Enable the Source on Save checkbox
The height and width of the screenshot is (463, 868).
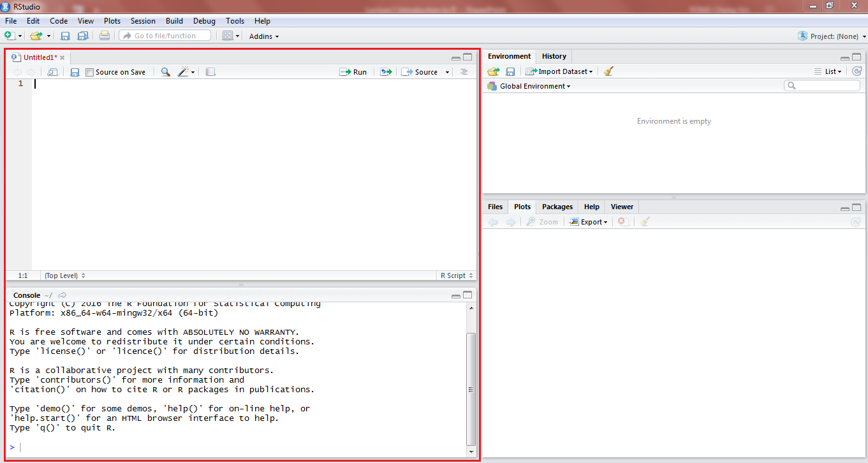tap(89, 72)
